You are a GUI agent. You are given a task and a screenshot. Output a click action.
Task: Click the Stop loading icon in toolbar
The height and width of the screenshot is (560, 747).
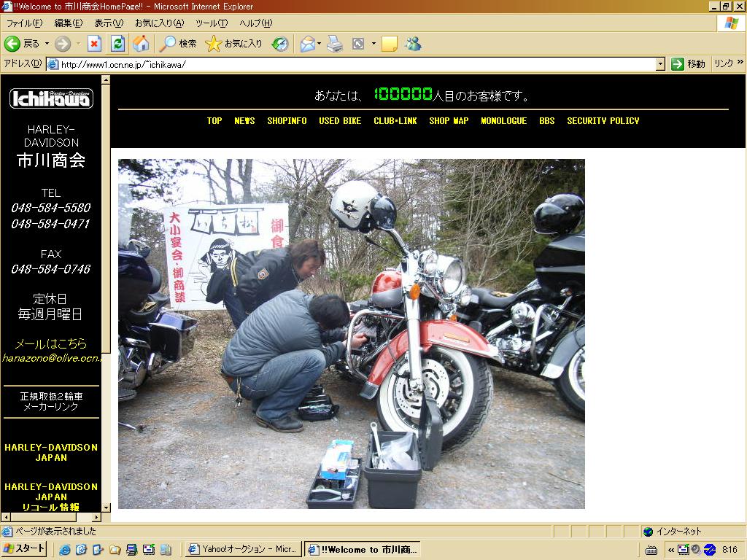pyautogui.click(x=94, y=44)
